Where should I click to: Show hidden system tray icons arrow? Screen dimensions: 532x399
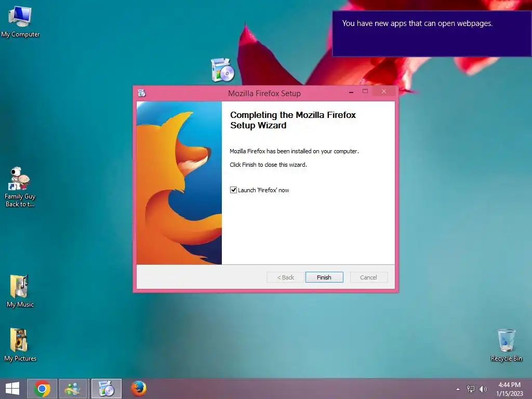point(458,389)
